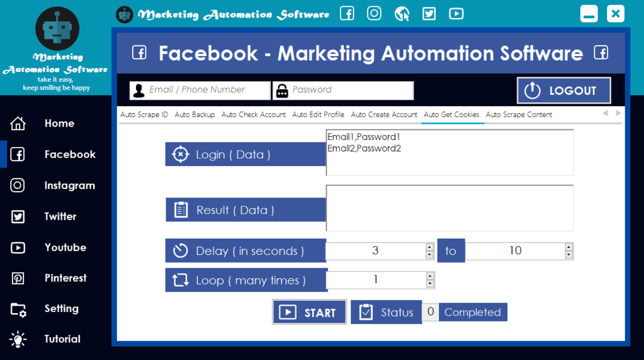Show more tabs with right arrow
The width and height of the screenshot is (644, 360).
[618, 113]
